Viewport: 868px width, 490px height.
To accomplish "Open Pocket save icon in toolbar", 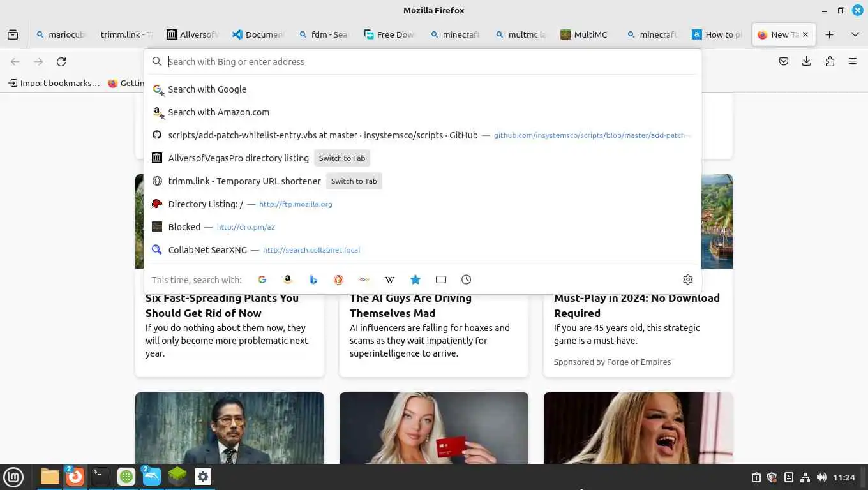I will tap(784, 62).
